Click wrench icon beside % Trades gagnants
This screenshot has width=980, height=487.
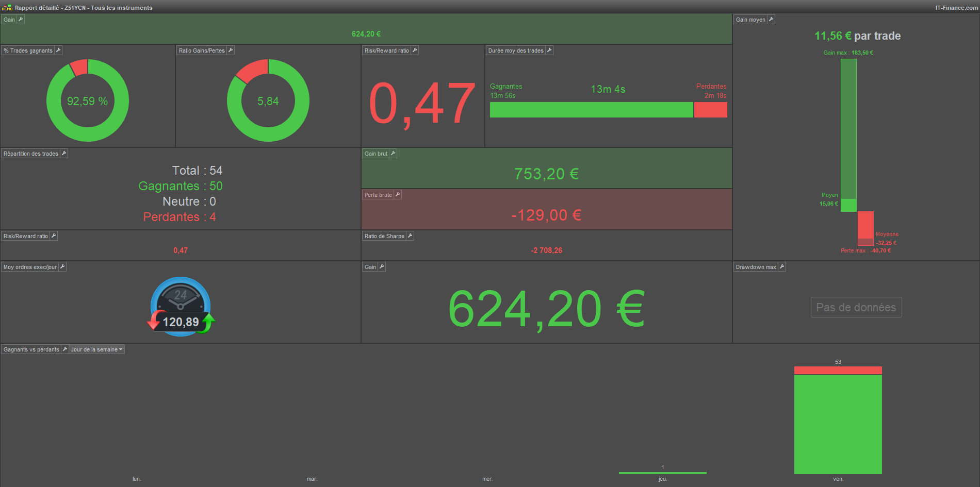pos(58,51)
